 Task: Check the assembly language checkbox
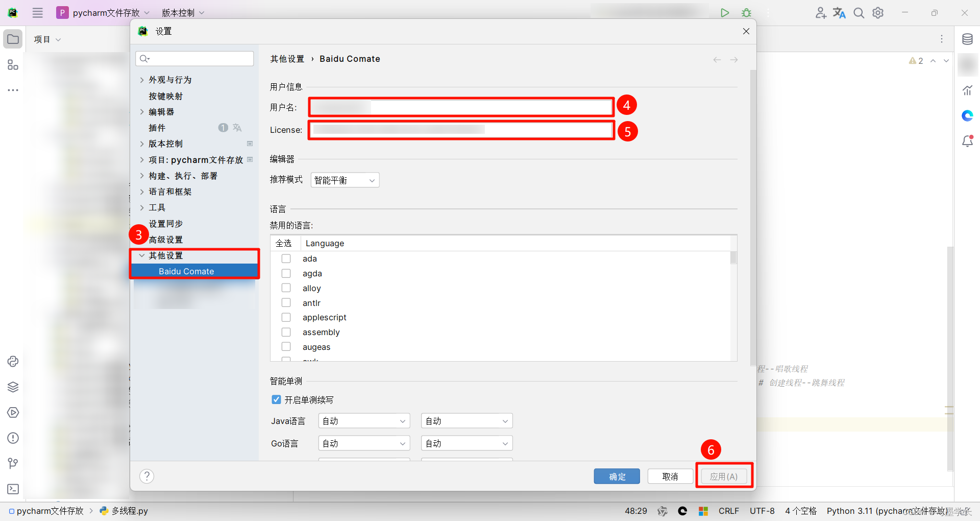click(x=286, y=332)
